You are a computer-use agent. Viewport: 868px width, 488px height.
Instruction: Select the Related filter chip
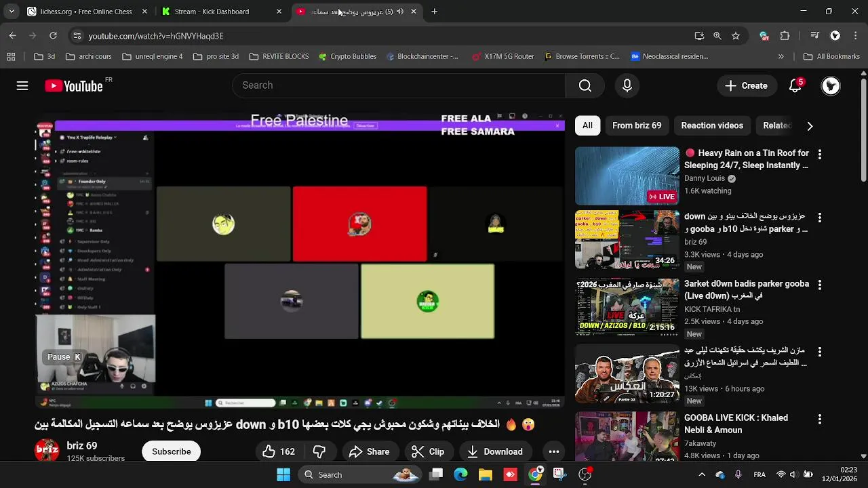[x=776, y=125]
